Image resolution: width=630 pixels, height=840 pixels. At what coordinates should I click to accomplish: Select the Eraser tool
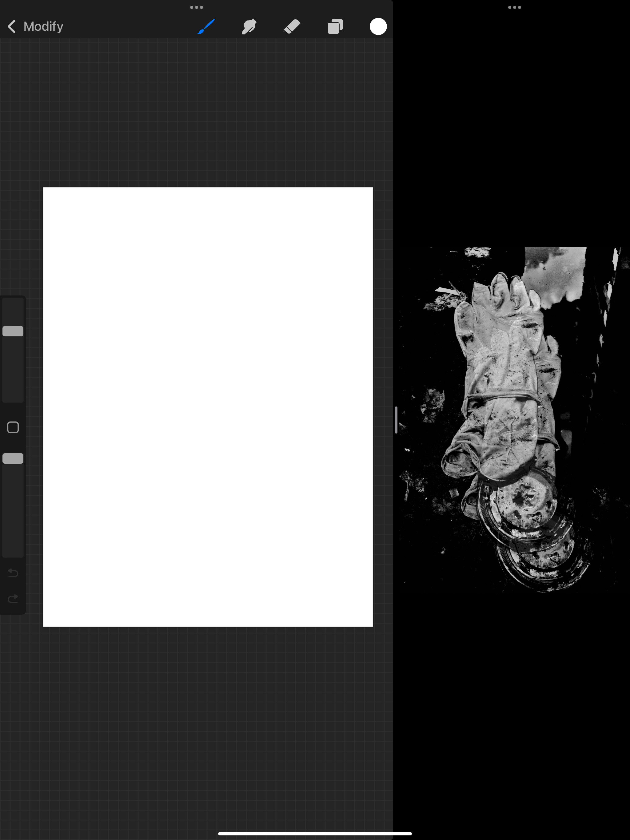tap(292, 26)
